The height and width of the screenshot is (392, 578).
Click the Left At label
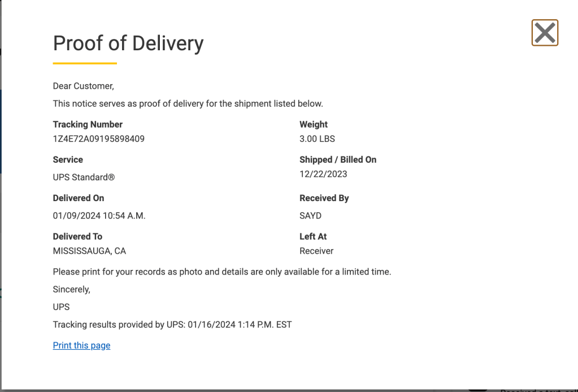coord(313,237)
